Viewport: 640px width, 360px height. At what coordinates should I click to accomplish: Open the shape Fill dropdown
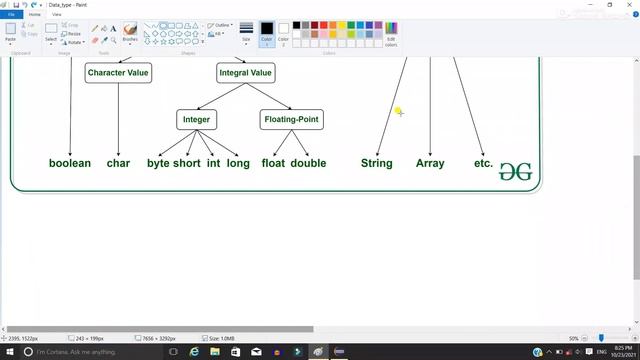[216, 34]
